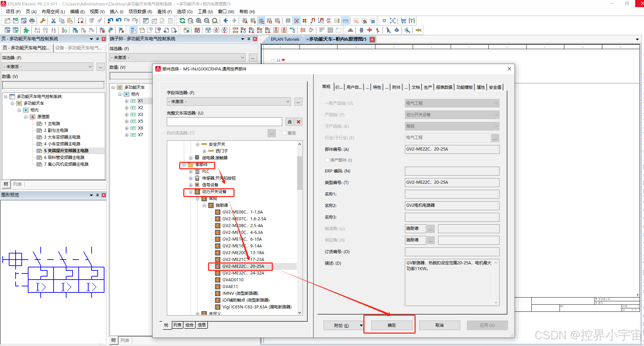Image resolution: width=644 pixels, height=346 pixels.
Task: Open settings with the wrench icon
Action: click(43, 21)
